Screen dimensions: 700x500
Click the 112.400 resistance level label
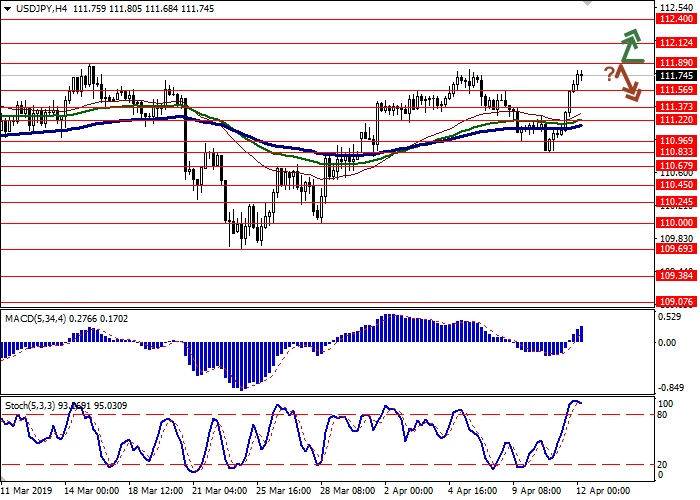coord(676,19)
